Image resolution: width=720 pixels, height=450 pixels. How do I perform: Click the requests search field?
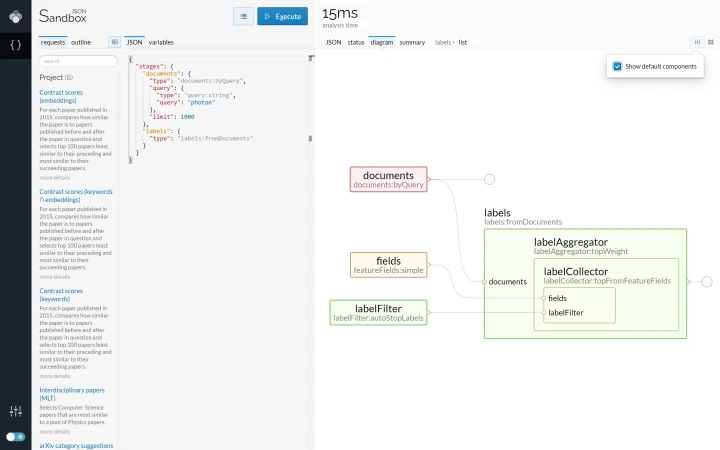78,61
